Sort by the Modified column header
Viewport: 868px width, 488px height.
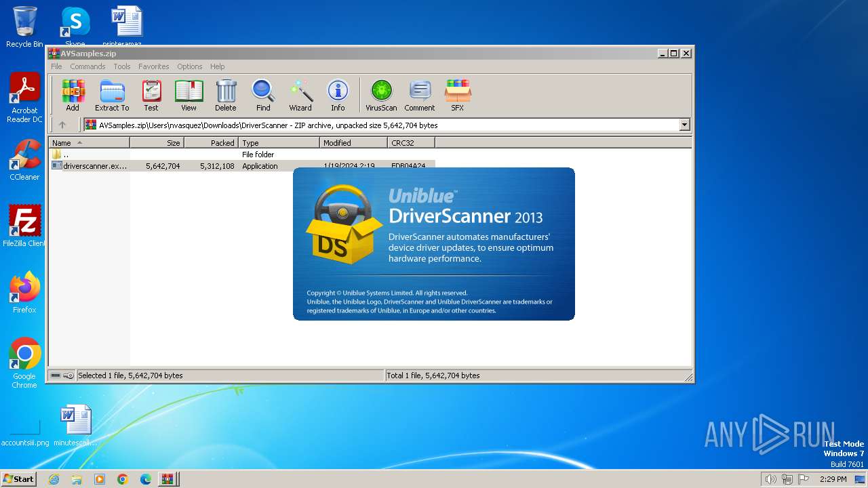click(x=353, y=143)
